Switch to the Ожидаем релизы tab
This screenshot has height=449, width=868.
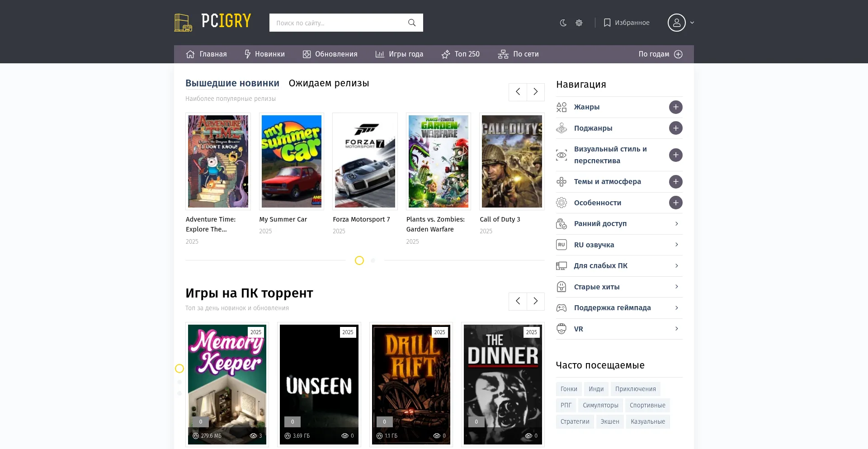point(329,83)
